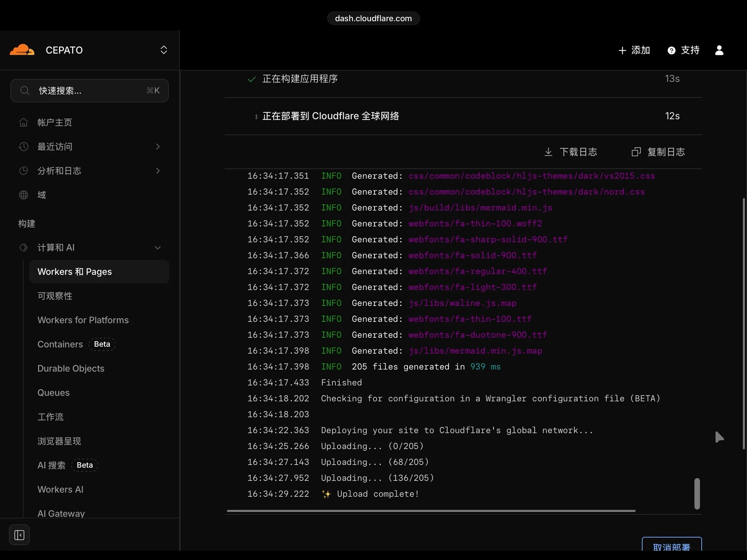This screenshot has width=747, height=560.
Task: Click the magnifier icon in search bar
Action: [x=24, y=90]
